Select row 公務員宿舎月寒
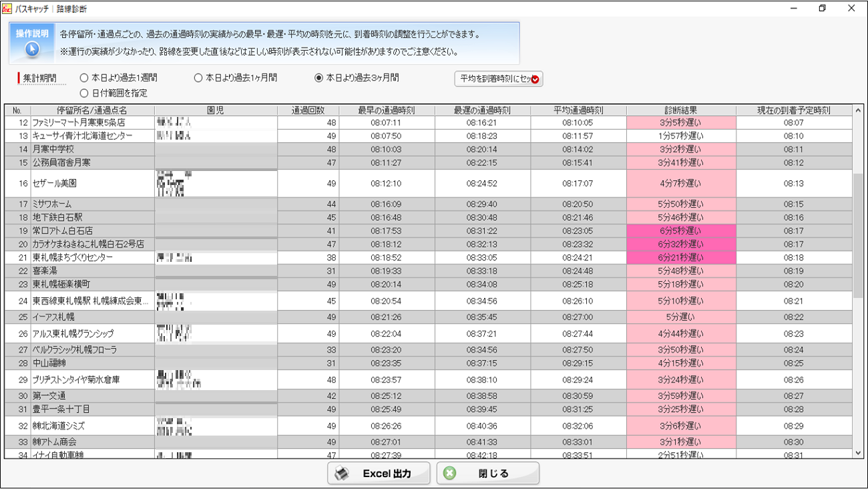 pos(429,163)
